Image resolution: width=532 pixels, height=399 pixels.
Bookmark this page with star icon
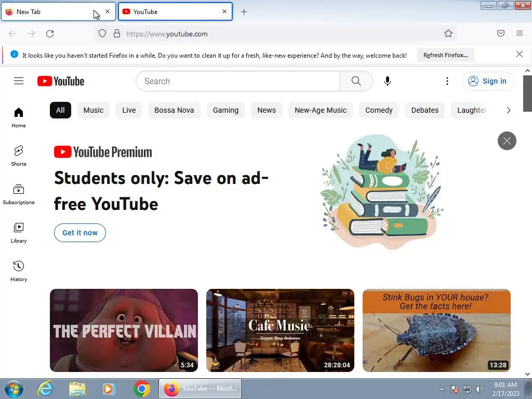(448, 33)
